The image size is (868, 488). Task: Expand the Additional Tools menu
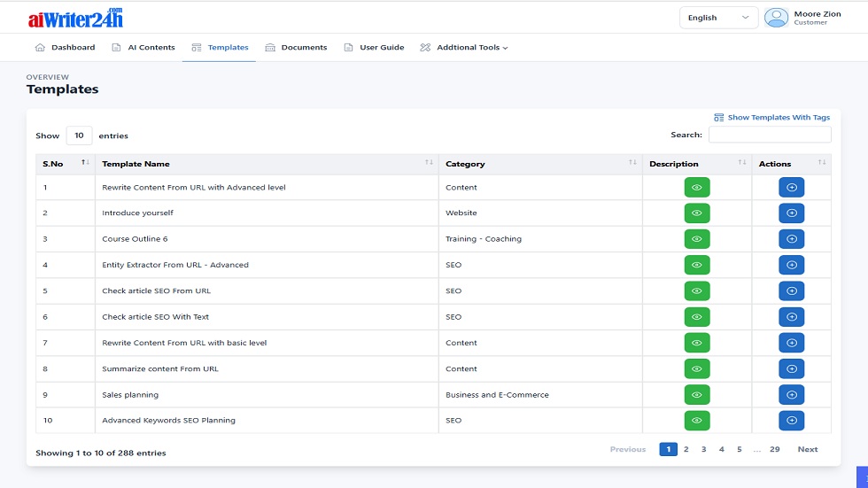point(463,48)
